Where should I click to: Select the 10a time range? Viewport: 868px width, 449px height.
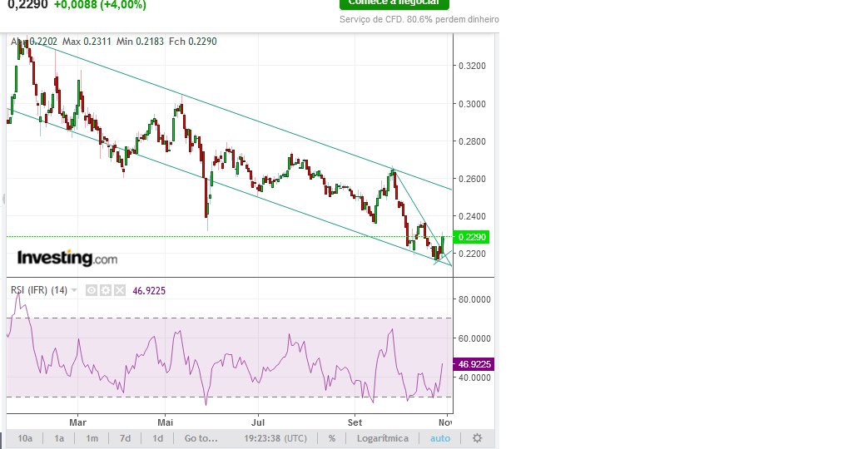pos(25,438)
